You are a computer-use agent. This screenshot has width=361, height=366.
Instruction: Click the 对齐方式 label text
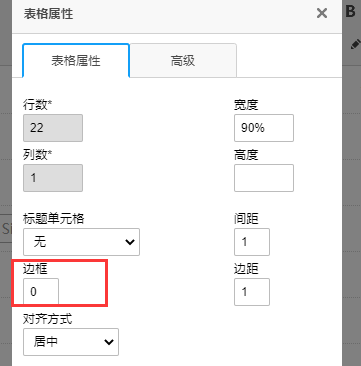47,319
